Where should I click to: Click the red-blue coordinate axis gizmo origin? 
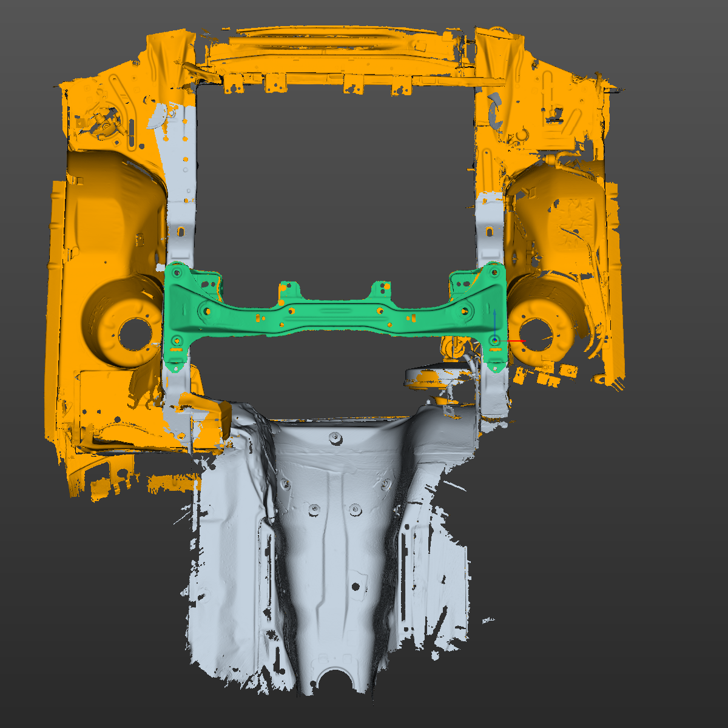point(495,341)
